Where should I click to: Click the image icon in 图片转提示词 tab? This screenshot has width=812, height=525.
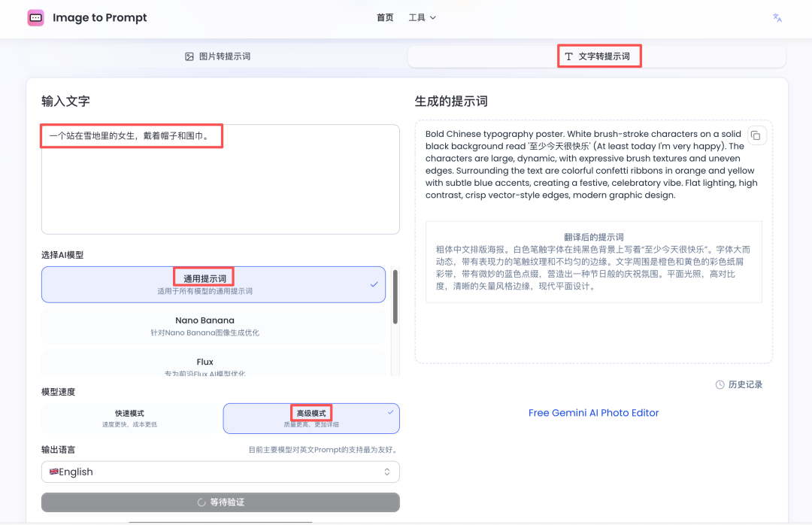189,56
